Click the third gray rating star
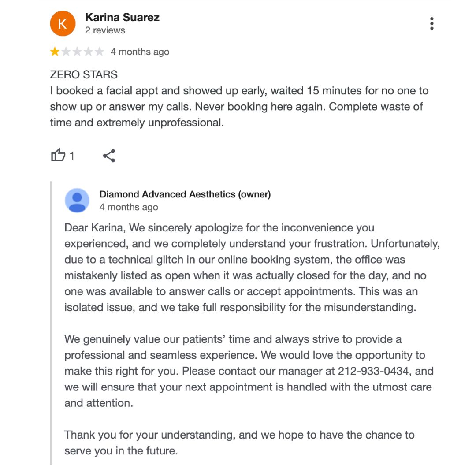Screen dimensions: 476x476 point(77,52)
